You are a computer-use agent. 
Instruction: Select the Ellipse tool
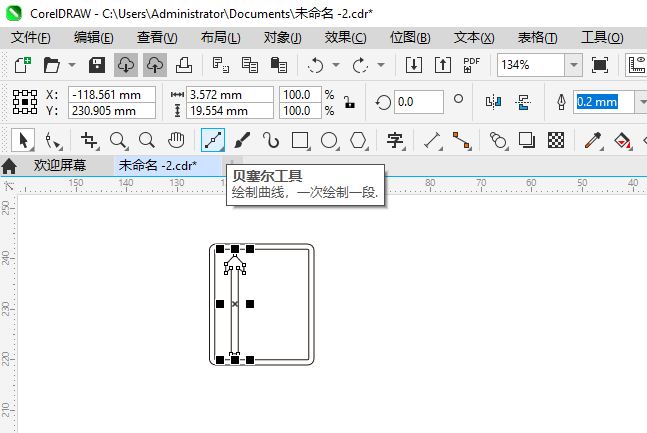[x=329, y=140]
